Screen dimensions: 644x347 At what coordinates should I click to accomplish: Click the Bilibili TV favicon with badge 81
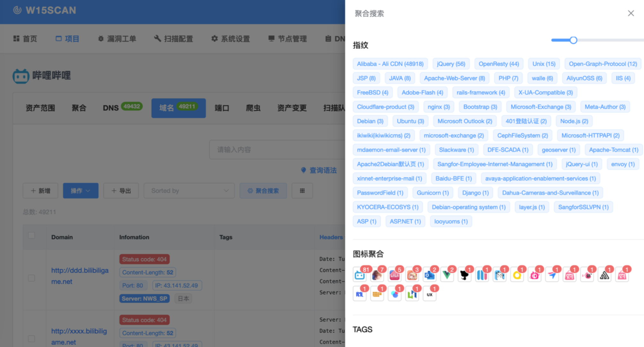click(x=360, y=275)
